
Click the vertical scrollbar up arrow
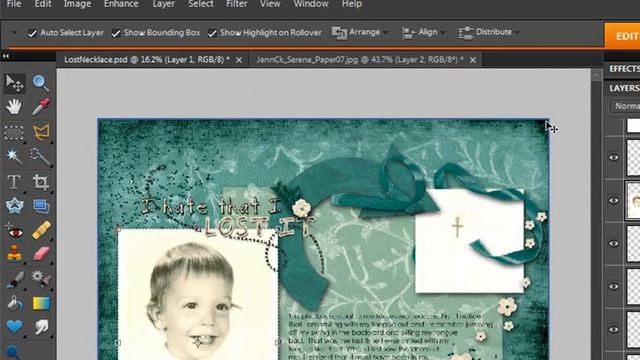point(596,74)
